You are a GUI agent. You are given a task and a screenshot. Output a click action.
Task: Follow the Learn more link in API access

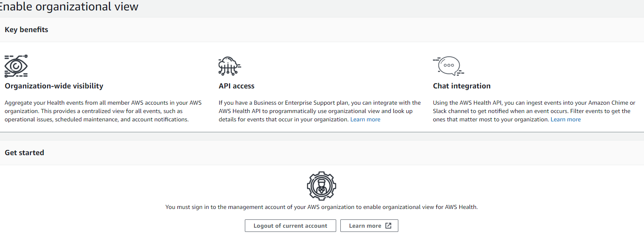click(x=365, y=119)
